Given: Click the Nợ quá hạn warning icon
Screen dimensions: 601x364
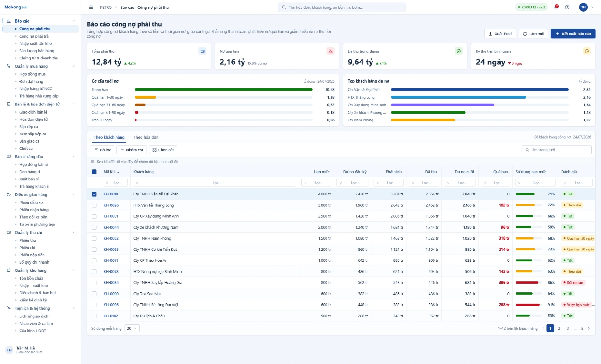Looking at the screenshot, I should pos(331,51).
